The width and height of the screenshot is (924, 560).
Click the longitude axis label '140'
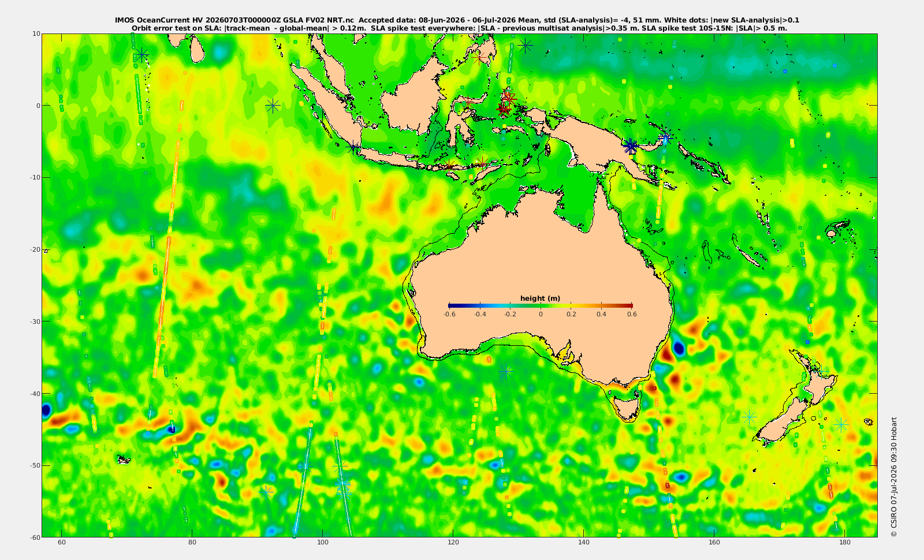pos(584,543)
